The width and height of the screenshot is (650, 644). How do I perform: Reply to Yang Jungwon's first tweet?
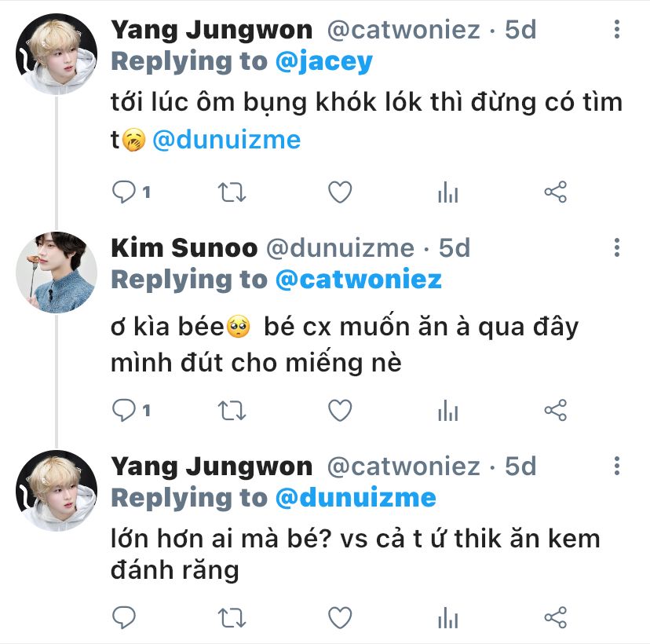pyautogui.click(x=126, y=192)
